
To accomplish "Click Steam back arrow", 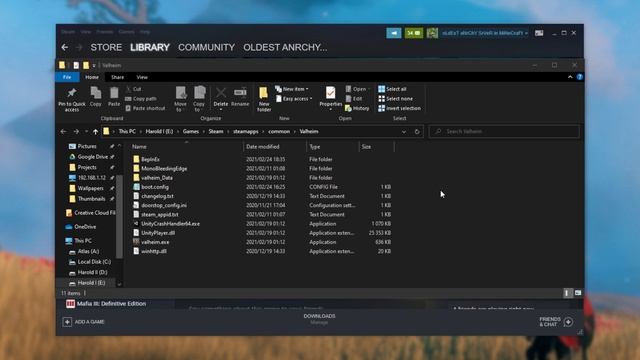I will point(64,47).
